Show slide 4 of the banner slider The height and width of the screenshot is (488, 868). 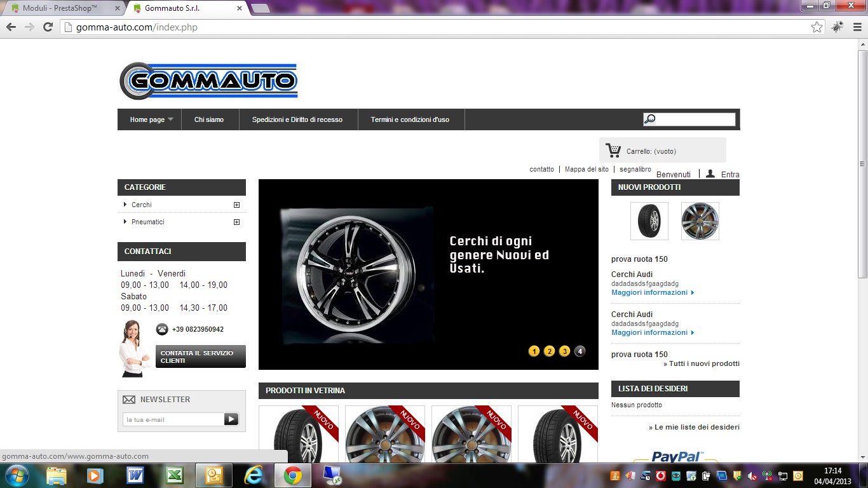(x=580, y=351)
